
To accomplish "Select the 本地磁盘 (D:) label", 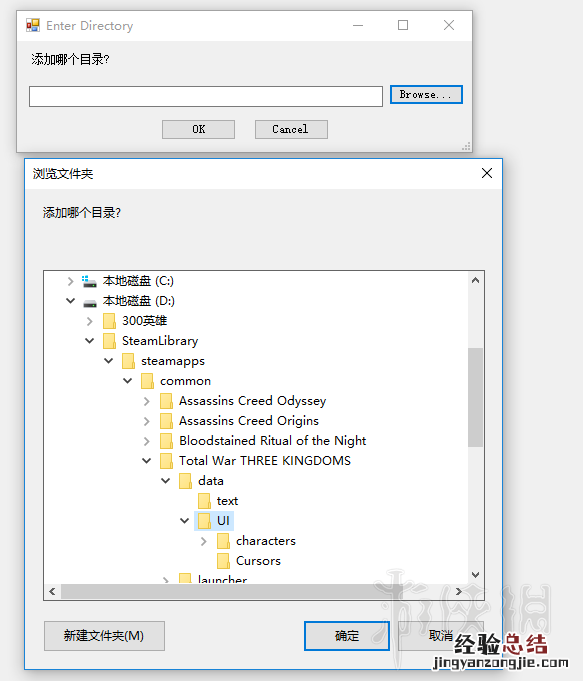I will click(139, 301).
